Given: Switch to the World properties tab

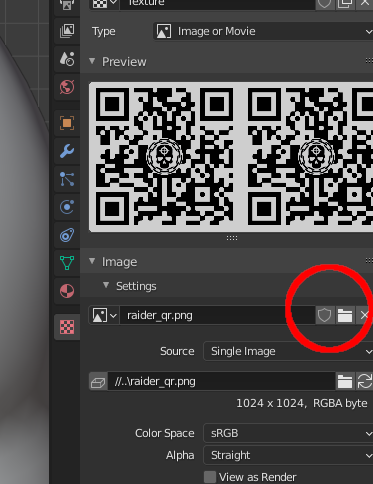Looking at the screenshot, I should 67,87.
